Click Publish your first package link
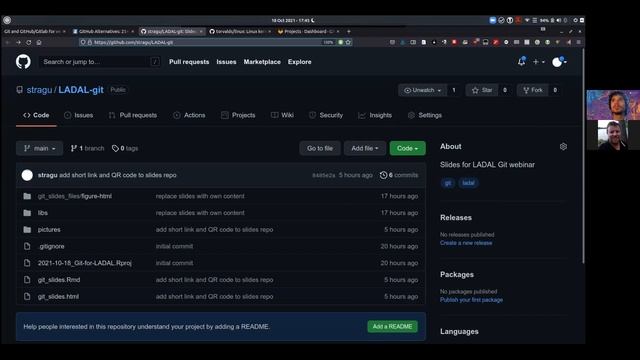The height and width of the screenshot is (360, 640). [471, 300]
